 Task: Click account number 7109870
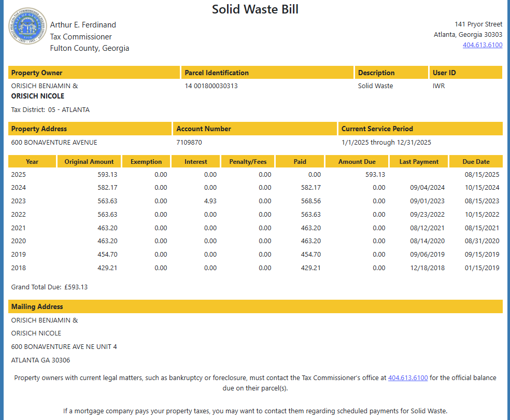pyautogui.click(x=189, y=143)
